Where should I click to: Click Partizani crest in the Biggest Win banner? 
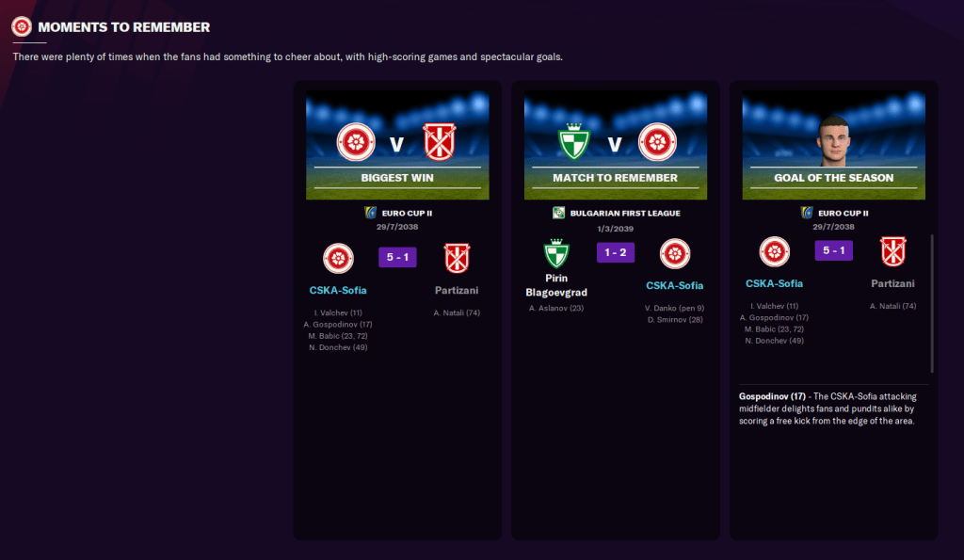439,142
